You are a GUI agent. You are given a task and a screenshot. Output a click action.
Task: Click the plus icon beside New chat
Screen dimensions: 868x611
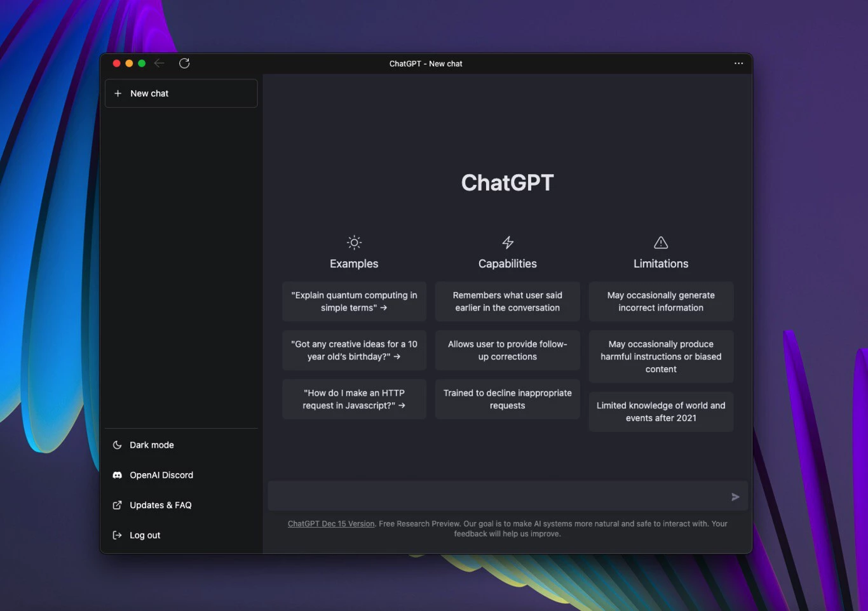tap(118, 93)
